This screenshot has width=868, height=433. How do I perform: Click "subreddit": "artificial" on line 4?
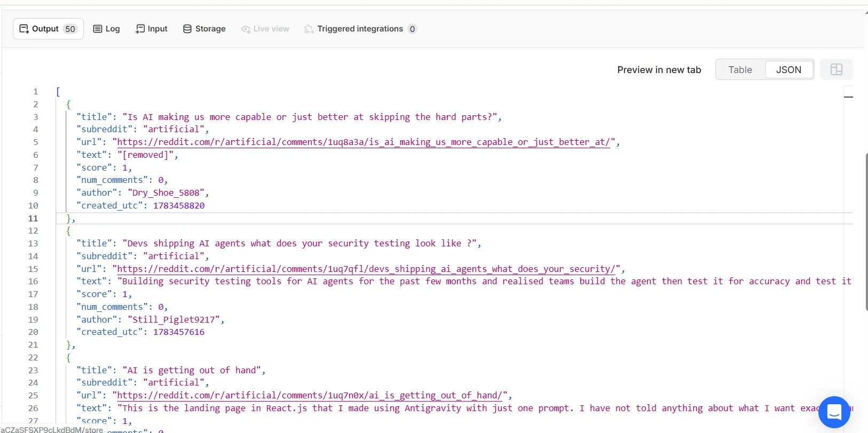(143, 129)
